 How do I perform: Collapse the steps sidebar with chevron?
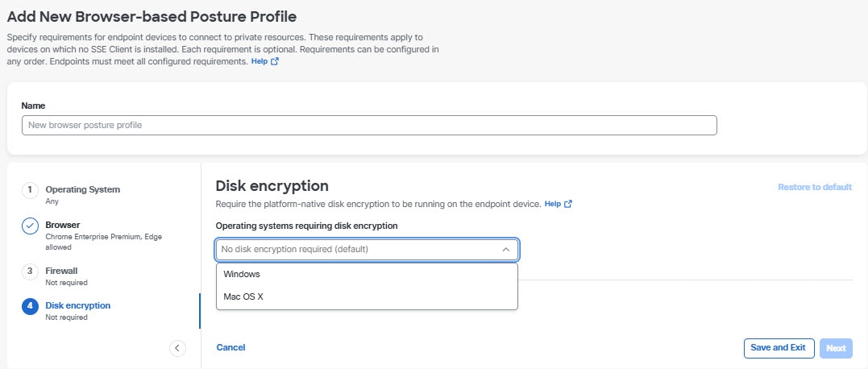[177, 348]
